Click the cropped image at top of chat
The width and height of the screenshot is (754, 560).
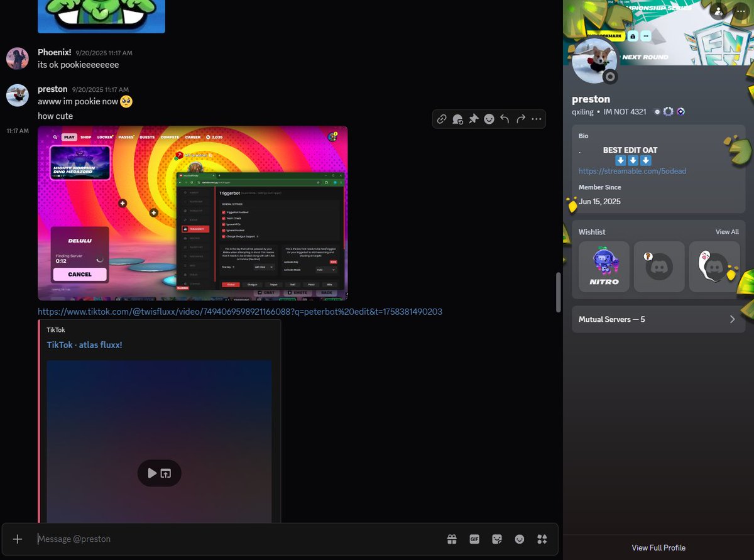click(101, 16)
